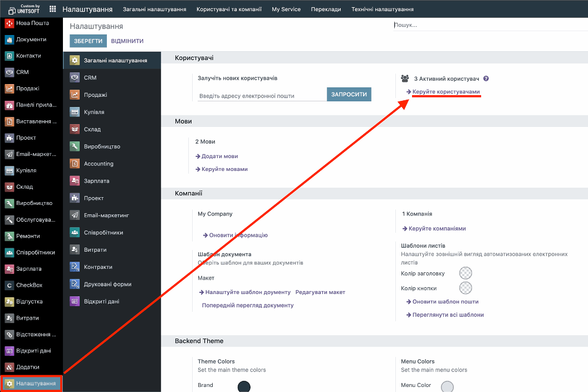Open the Друковані форми settings section
Screen dimensions: 588x392
107,284
